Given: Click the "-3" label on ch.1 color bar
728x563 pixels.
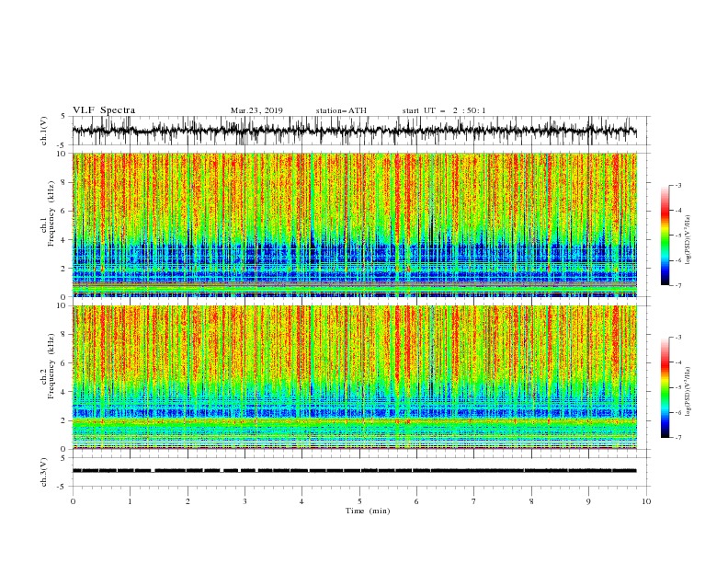Looking at the screenshot, I should (677, 185).
